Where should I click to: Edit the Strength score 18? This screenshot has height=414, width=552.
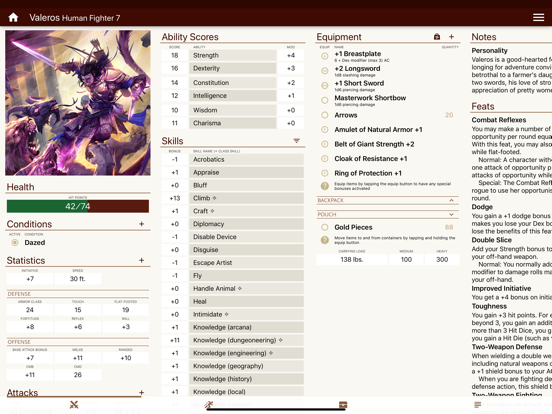[x=175, y=55]
